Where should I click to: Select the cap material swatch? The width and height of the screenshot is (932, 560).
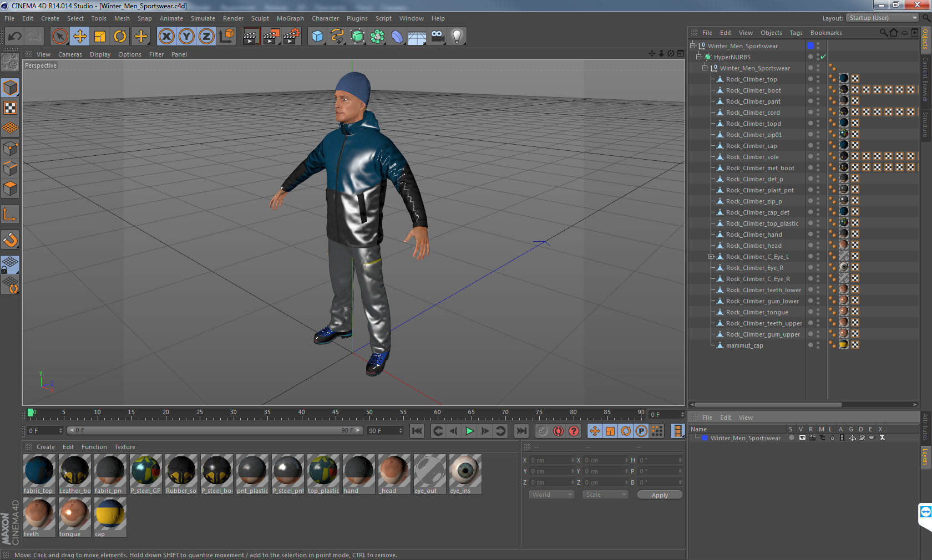tap(110, 517)
